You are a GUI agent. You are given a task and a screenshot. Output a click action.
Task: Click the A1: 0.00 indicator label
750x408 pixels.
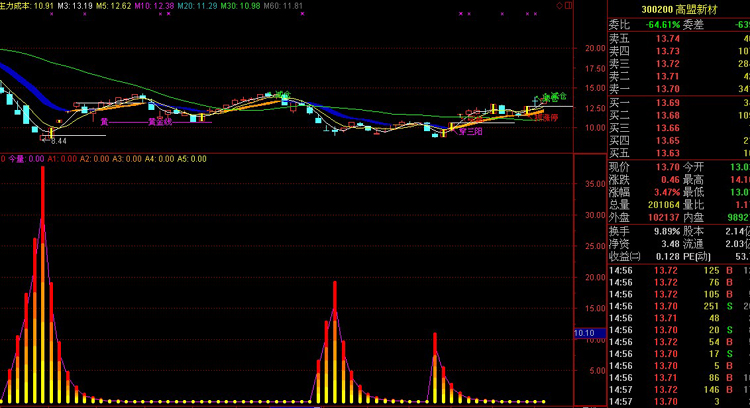62,159
